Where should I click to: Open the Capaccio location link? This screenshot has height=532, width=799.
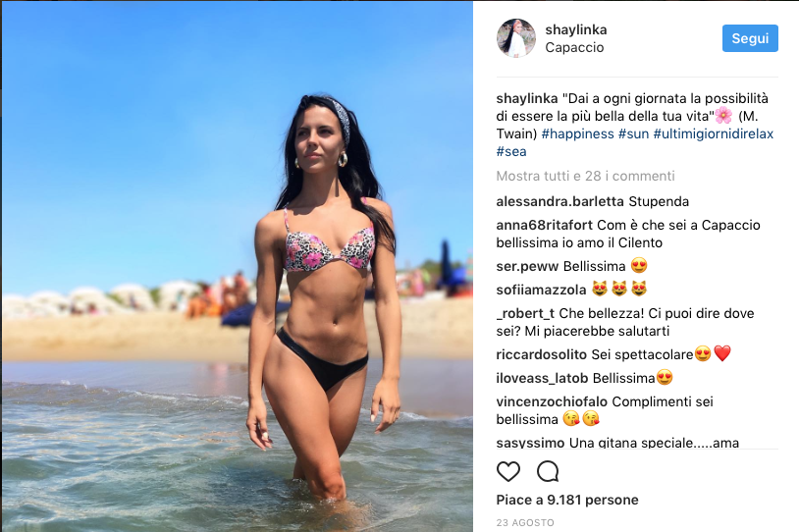point(574,47)
